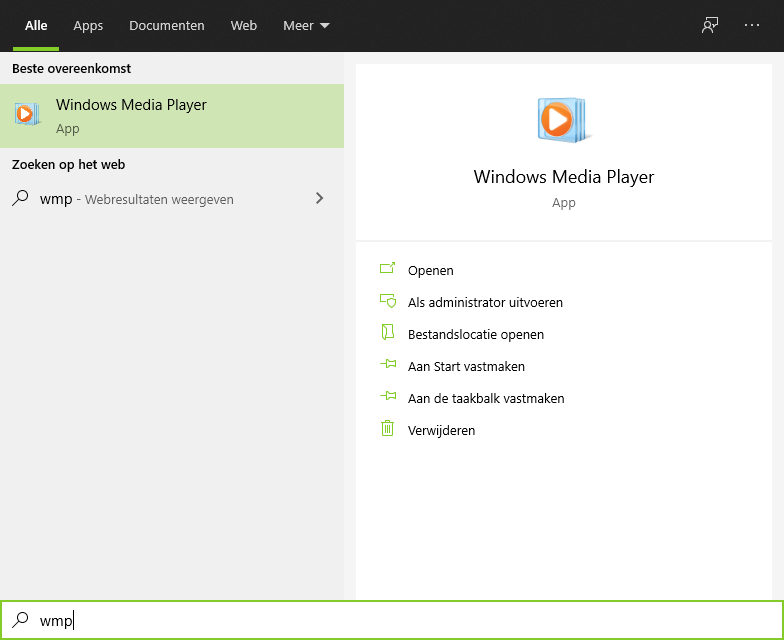
Task: Click in the wmp search input field
Action: point(392,620)
